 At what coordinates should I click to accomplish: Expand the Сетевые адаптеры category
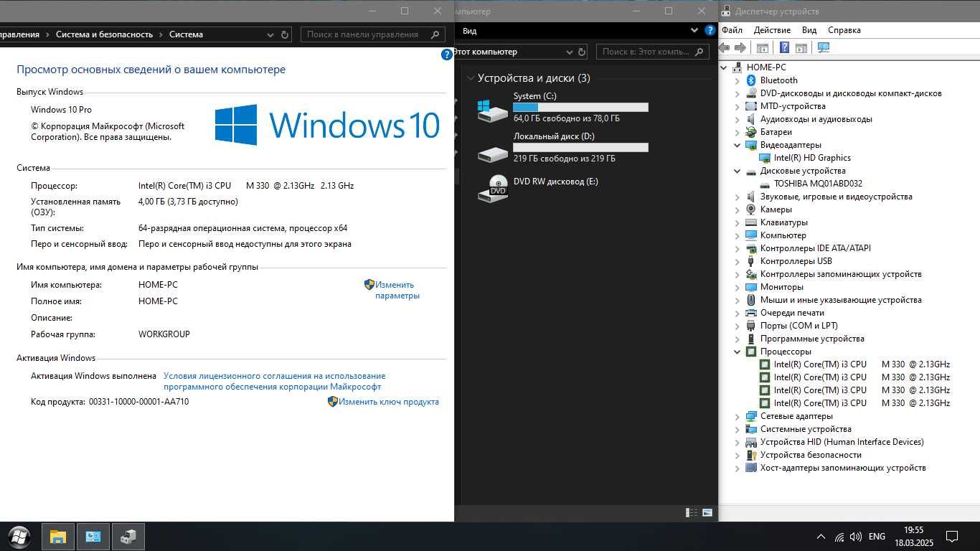point(737,416)
